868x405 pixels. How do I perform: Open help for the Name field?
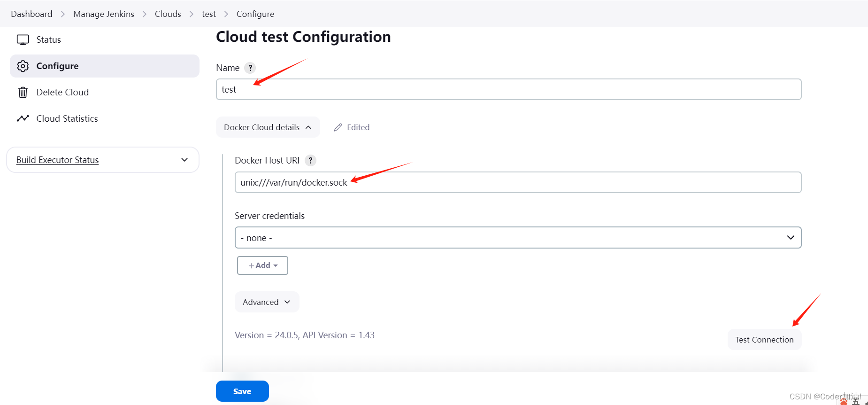pos(250,68)
